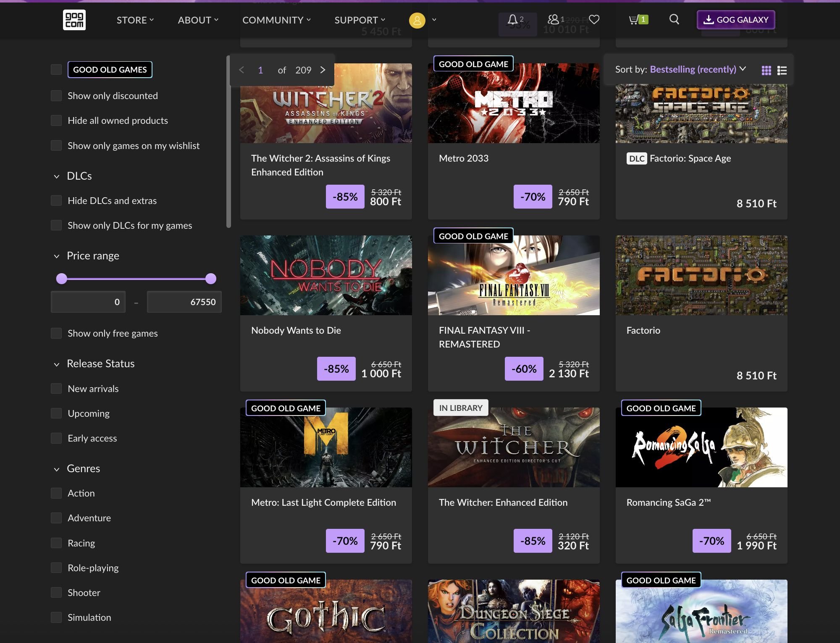
Task: Click the minimum price slider handle
Action: point(62,279)
